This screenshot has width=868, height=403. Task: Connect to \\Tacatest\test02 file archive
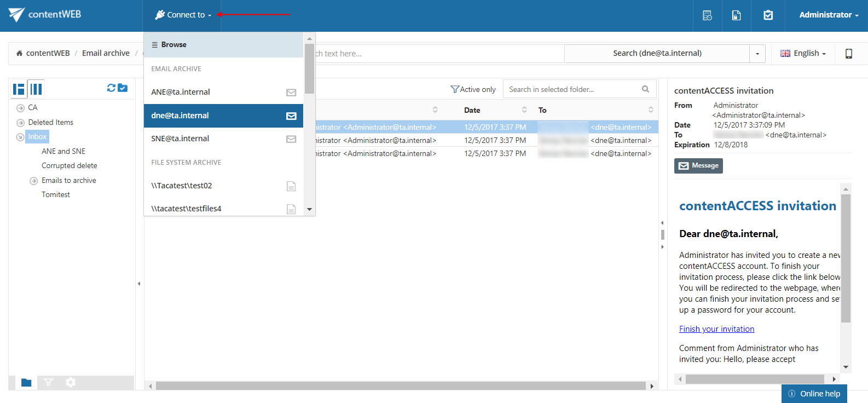pos(223,186)
